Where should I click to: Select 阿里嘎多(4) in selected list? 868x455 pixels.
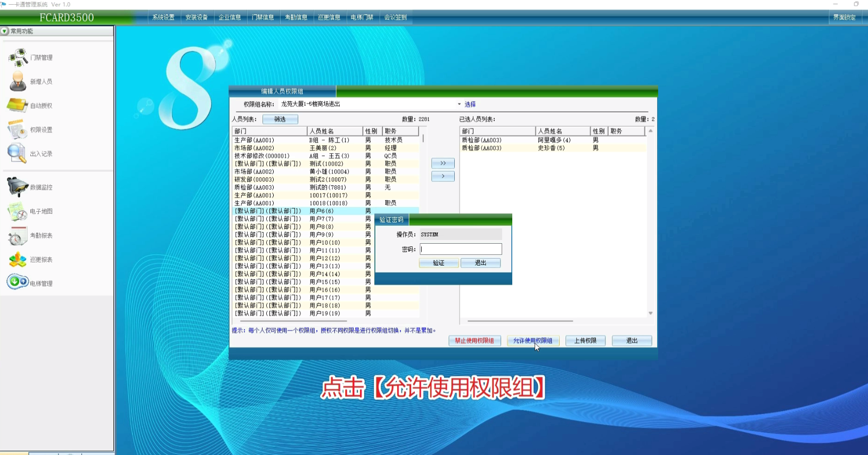tap(553, 140)
